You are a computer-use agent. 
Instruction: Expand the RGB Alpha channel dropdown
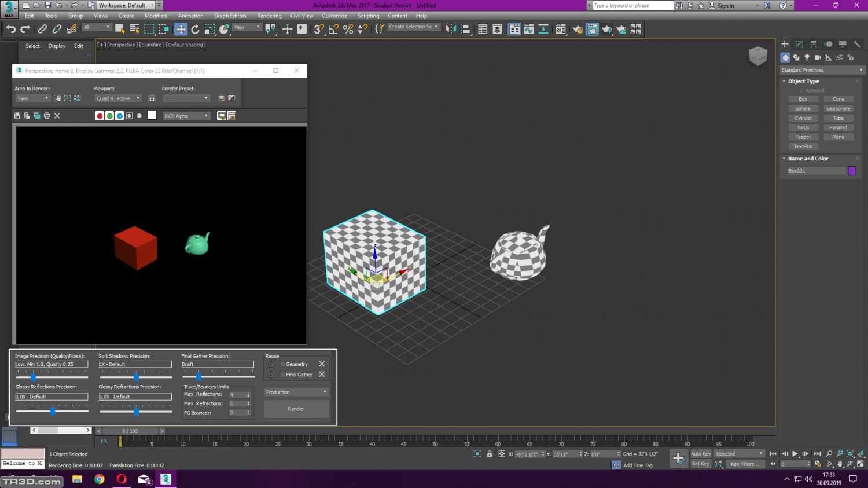click(186, 116)
